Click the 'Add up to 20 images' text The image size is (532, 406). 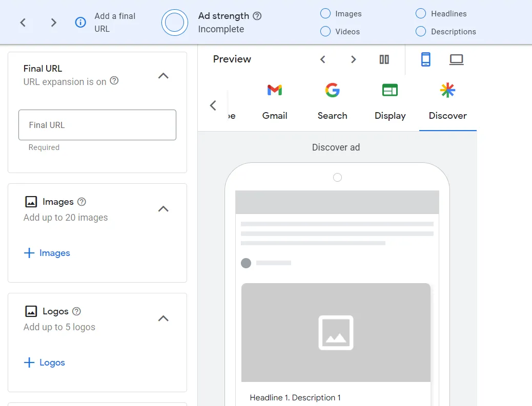(66, 218)
